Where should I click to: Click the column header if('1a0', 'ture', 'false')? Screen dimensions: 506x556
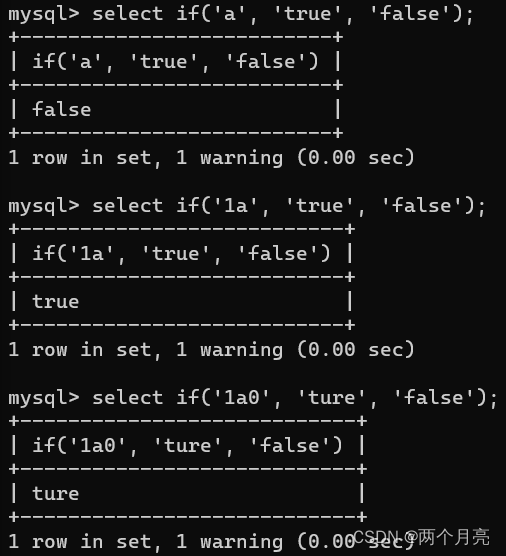[x=188, y=446]
